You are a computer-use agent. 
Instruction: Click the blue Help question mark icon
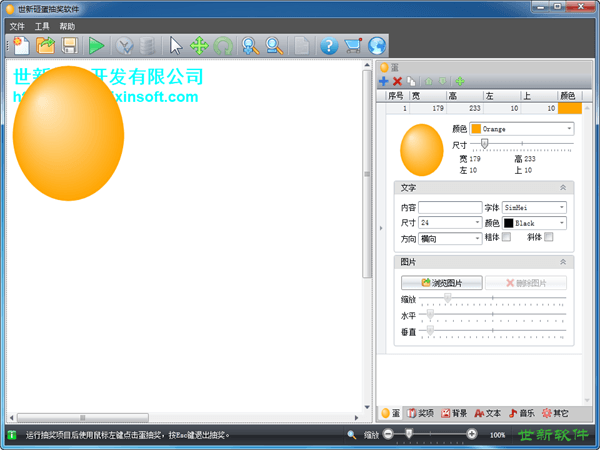[328, 45]
